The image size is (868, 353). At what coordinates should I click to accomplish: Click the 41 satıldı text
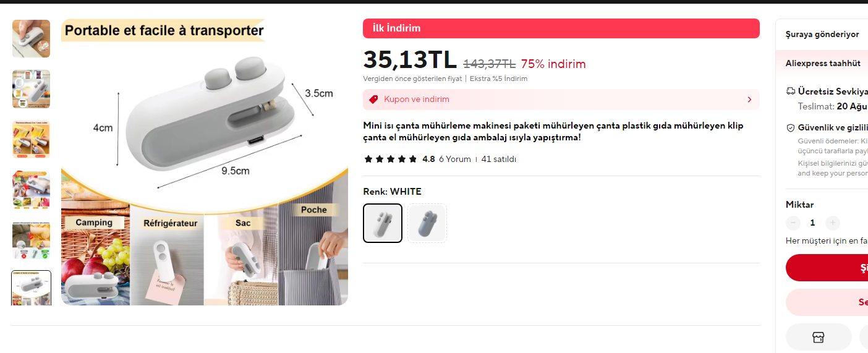(x=499, y=159)
